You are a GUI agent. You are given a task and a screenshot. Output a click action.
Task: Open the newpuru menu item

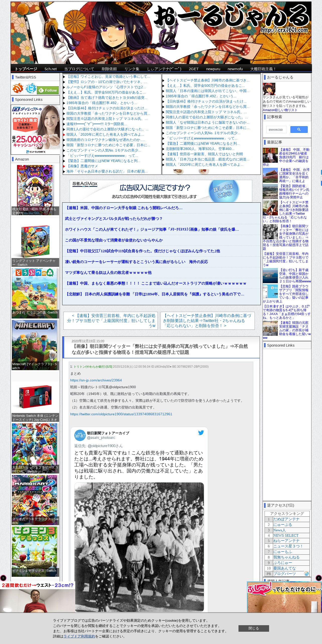click(213, 69)
